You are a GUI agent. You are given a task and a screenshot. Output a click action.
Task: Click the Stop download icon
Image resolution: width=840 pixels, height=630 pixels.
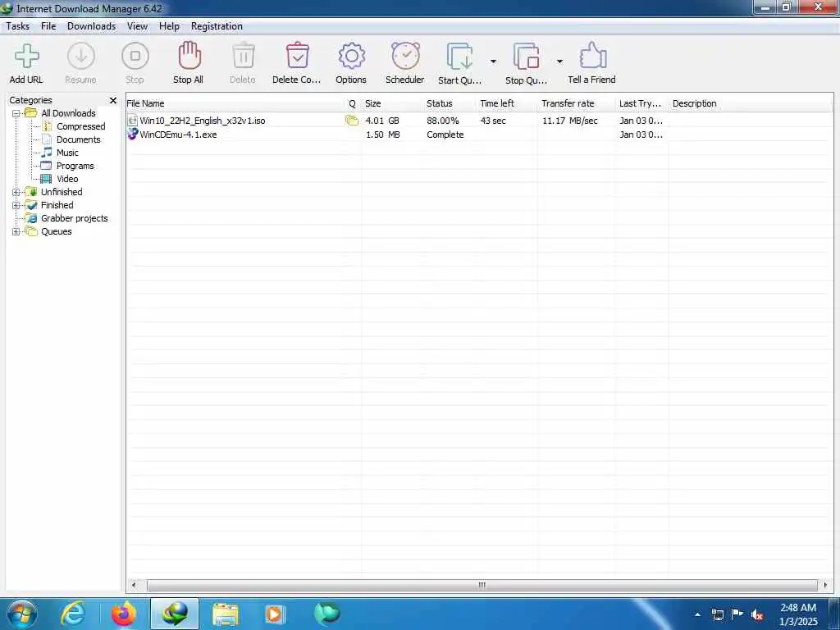(x=135, y=56)
